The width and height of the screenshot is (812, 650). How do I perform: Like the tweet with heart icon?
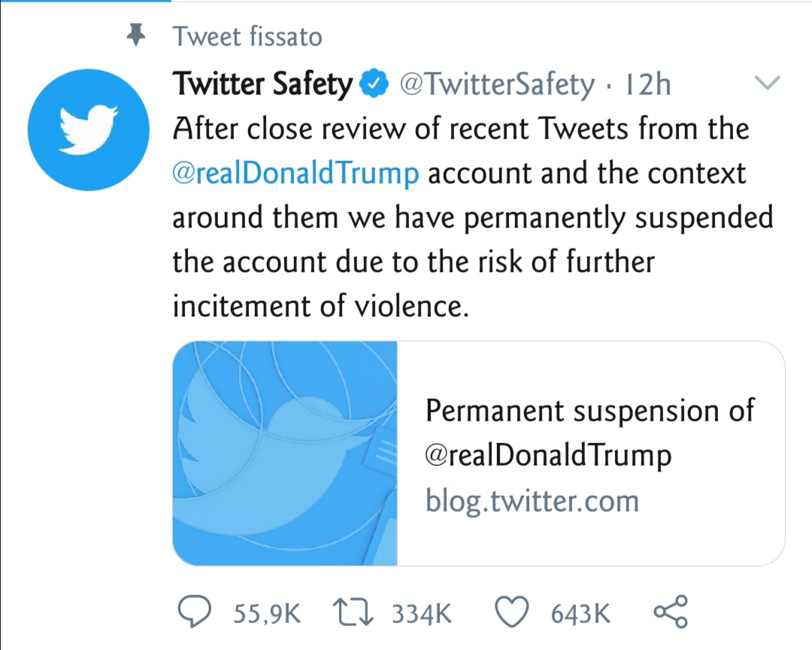coord(512,612)
